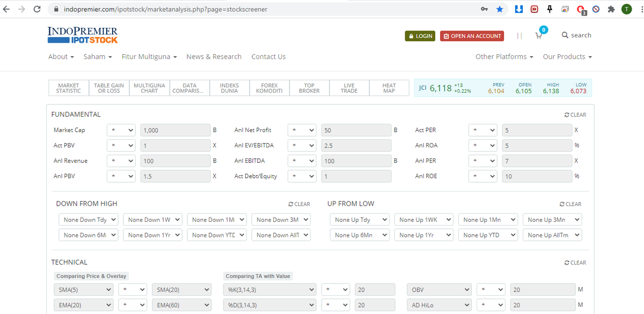Image resolution: width=644 pixels, height=314 pixels.
Task: Expand the None Up 1WK dropdown
Action: (x=423, y=220)
